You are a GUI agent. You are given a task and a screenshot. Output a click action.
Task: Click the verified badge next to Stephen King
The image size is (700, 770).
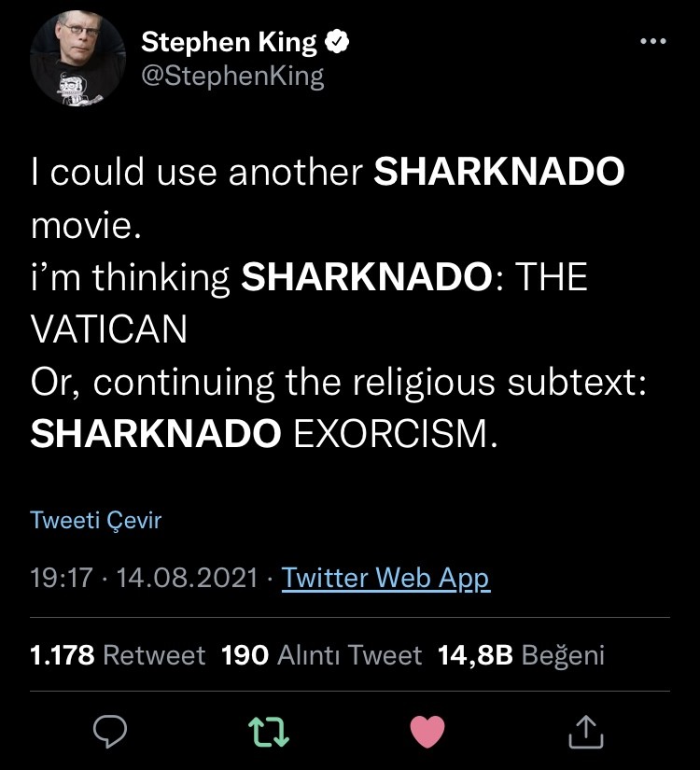[x=338, y=42]
